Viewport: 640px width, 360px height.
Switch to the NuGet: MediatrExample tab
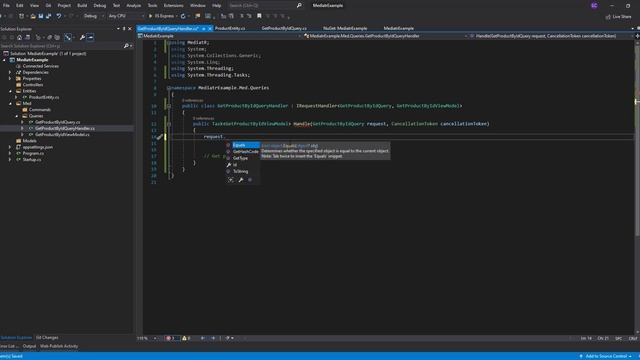point(345,29)
